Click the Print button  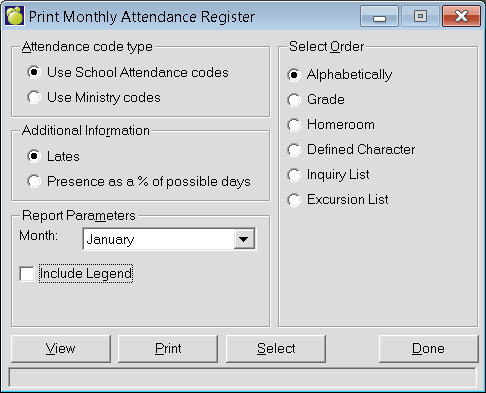pyautogui.click(x=168, y=349)
